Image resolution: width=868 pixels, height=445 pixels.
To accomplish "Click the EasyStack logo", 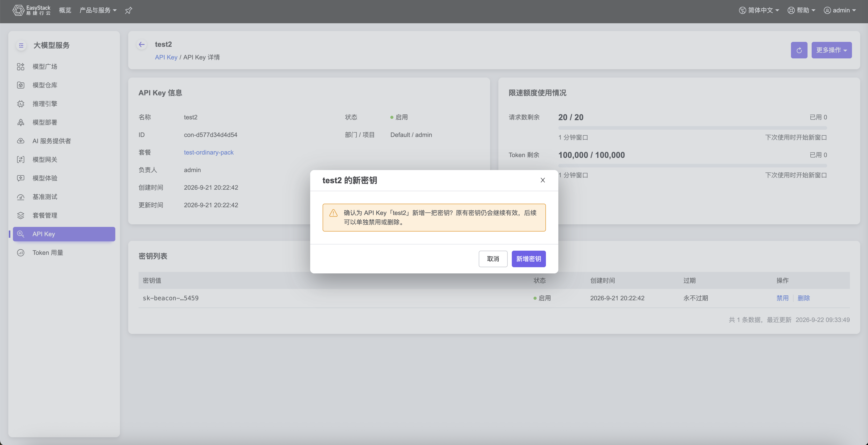I will click(31, 10).
